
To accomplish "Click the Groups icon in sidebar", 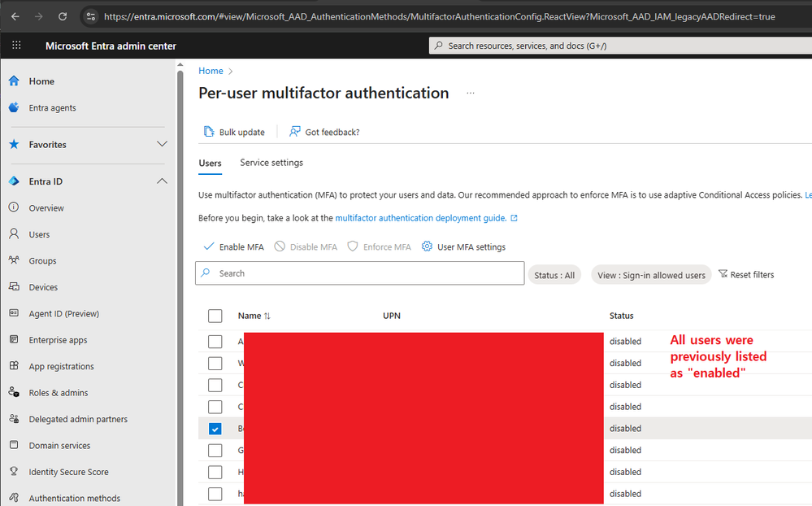I will point(14,260).
